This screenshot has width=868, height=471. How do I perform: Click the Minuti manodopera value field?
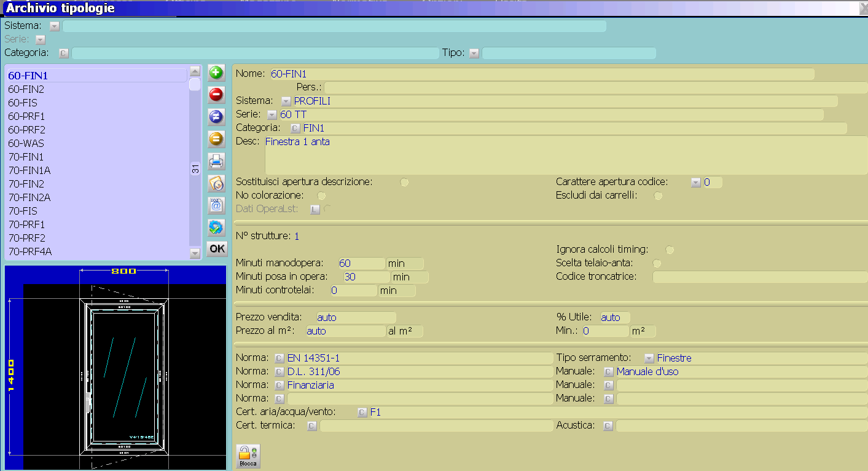(x=361, y=264)
